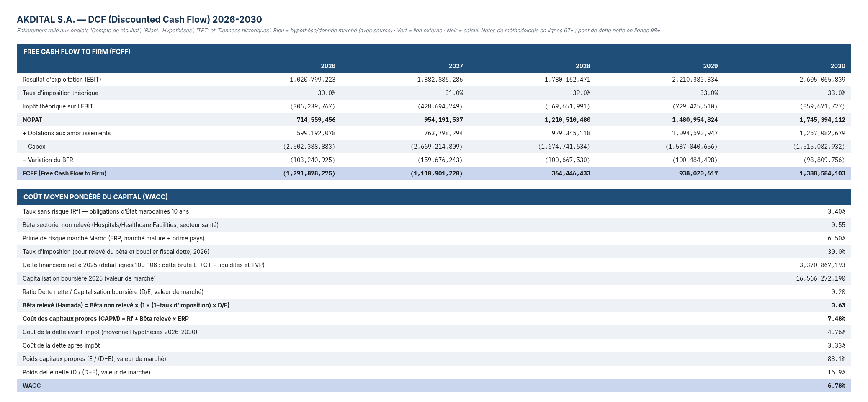Select net debt weight value 16.9%
The image size is (868, 402).
[x=836, y=372]
